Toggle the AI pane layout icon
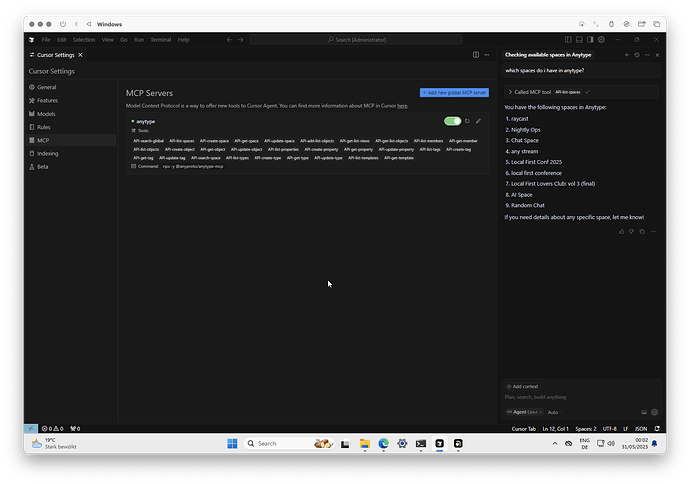The height and width of the screenshot is (484, 690). click(590, 40)
